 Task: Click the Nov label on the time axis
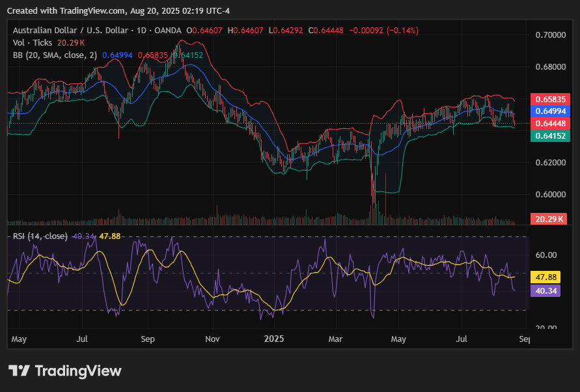tap(212, 339)
